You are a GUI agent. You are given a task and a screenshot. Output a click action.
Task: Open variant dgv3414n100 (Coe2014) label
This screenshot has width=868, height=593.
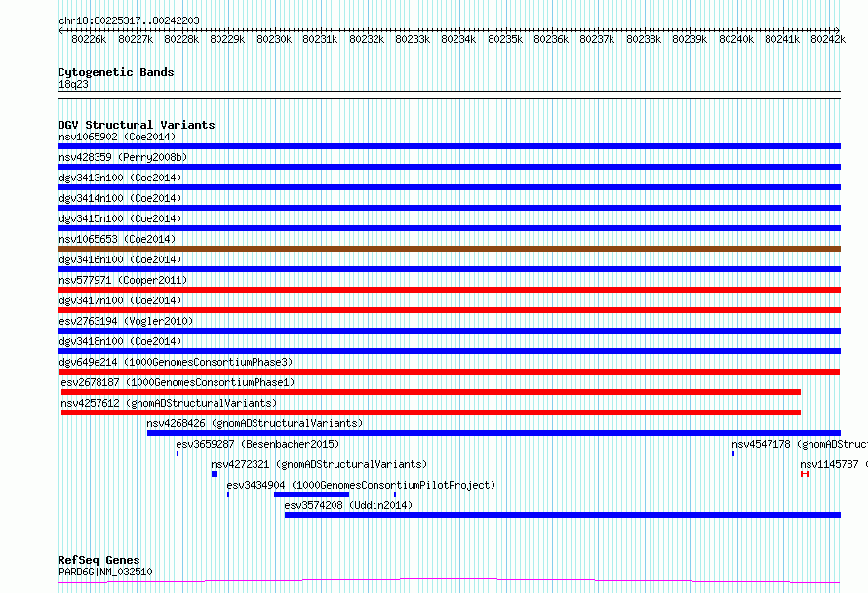pyautogui.click(x=120, y=198)
